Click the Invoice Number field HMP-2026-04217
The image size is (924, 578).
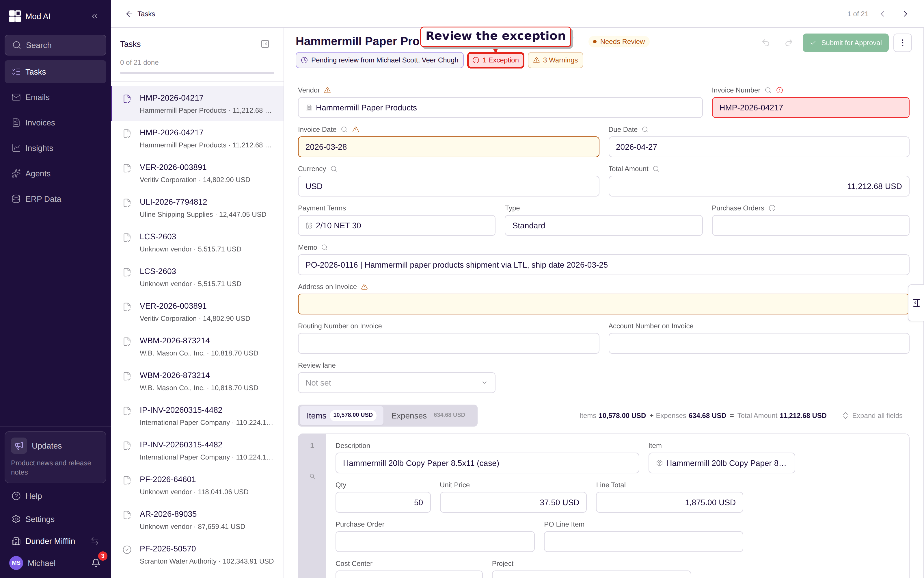[810, 108]
